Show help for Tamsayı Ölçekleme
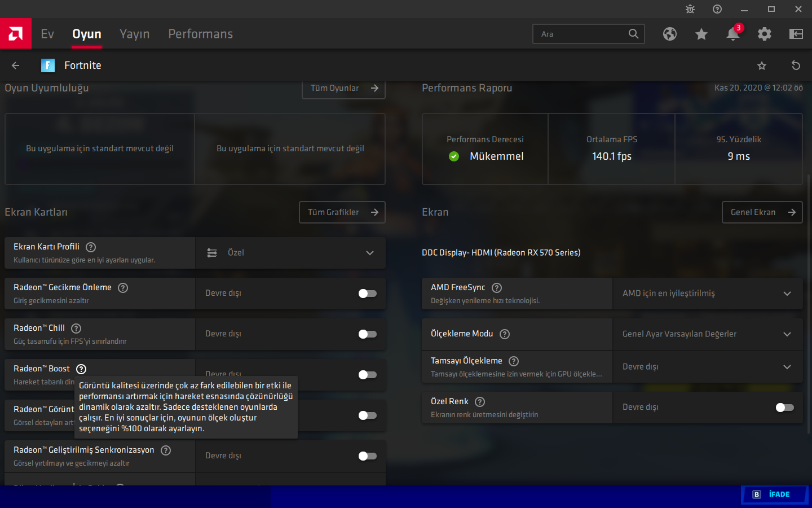 (514, 361)
